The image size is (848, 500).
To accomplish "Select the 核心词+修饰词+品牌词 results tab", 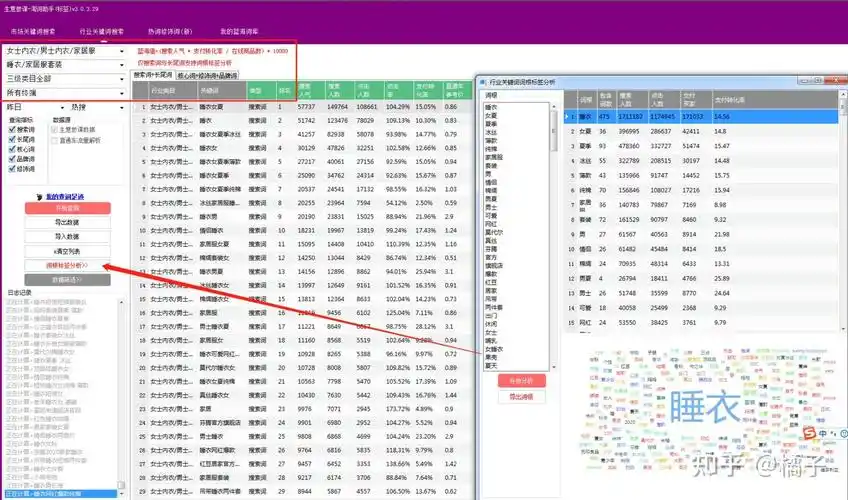I will point(207,76).
